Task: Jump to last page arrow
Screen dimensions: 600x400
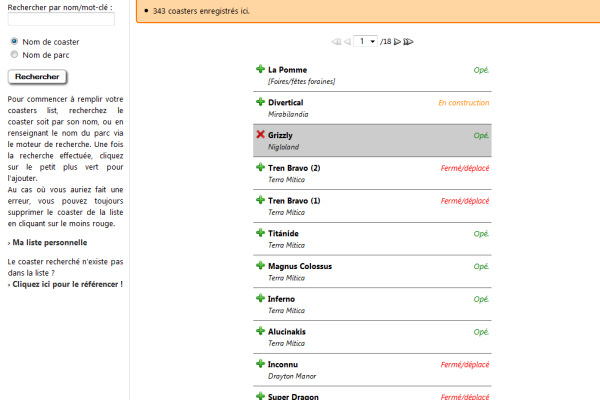Action: pos(408,42)
